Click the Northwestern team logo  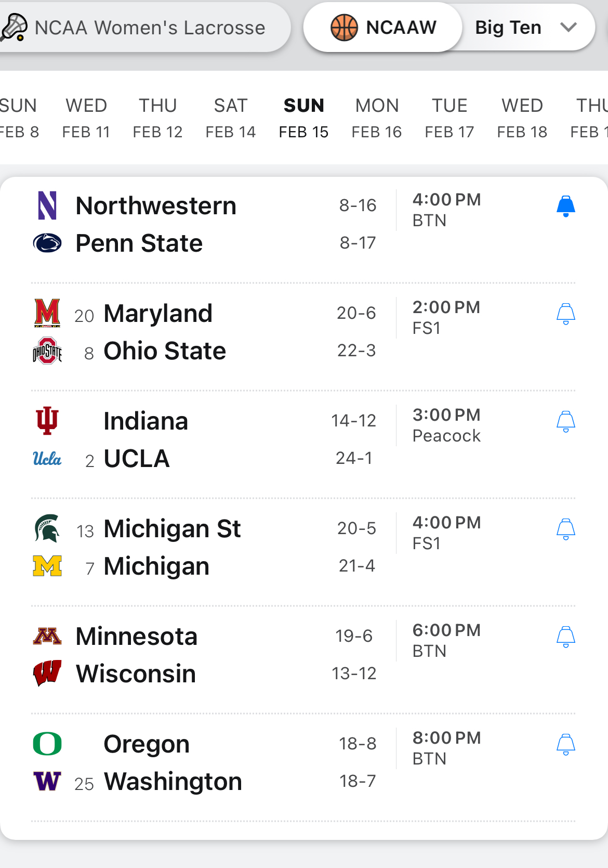[x=47, y=205]
